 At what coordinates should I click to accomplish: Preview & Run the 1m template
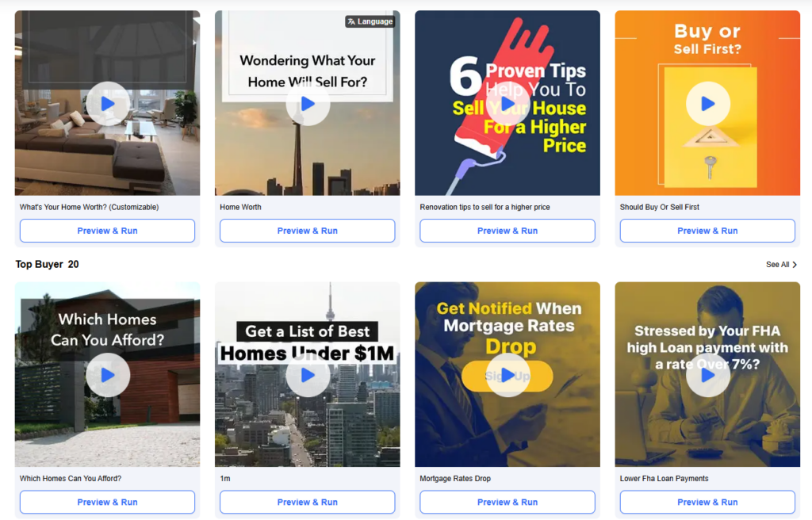coord(308,502)
